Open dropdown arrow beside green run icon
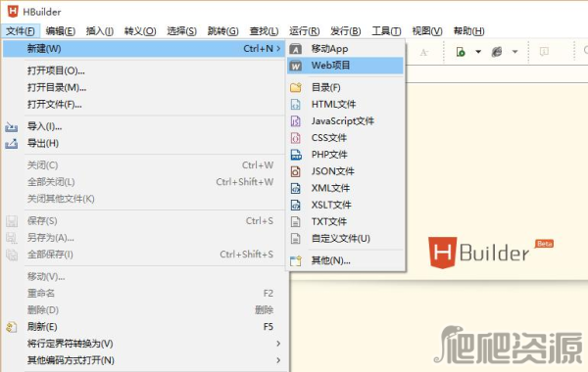 (478, 52)
